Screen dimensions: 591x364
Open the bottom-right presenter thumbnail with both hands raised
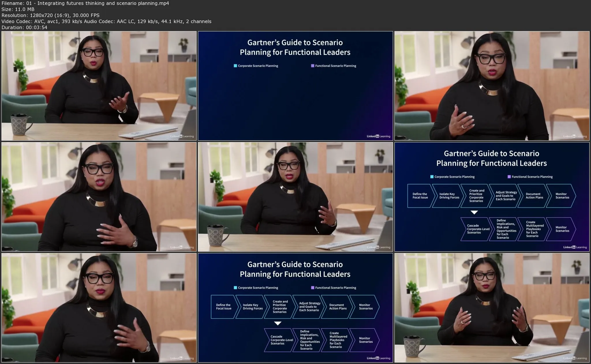(x=492, y=308)
